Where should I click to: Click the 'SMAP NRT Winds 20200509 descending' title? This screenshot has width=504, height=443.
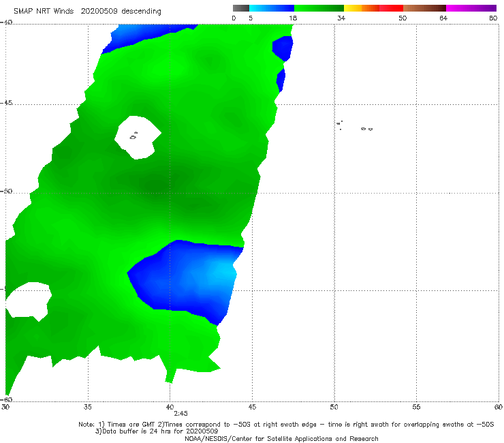point(87,11)
